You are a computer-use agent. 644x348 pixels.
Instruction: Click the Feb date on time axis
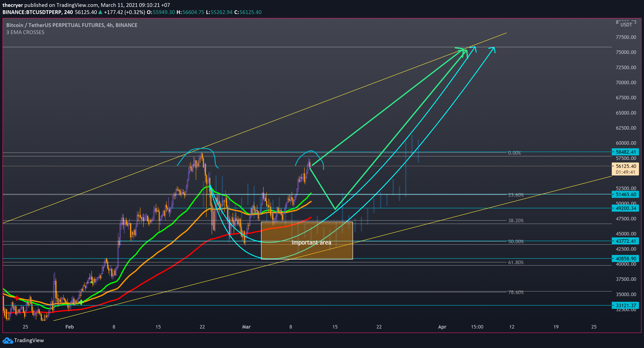tap(70, 327)
